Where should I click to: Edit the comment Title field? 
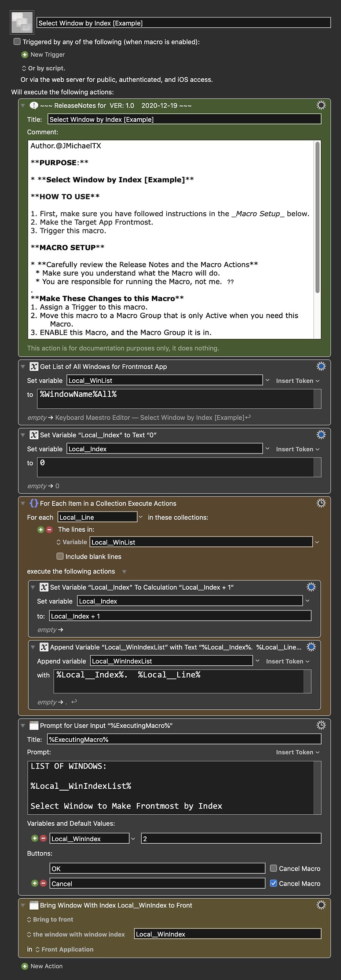[x=184, y=119]
